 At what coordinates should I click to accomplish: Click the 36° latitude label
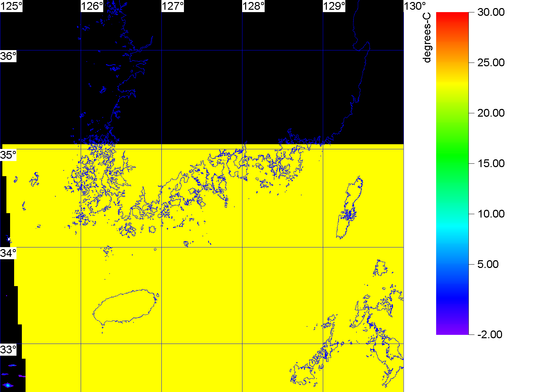(x=8, y=56)
